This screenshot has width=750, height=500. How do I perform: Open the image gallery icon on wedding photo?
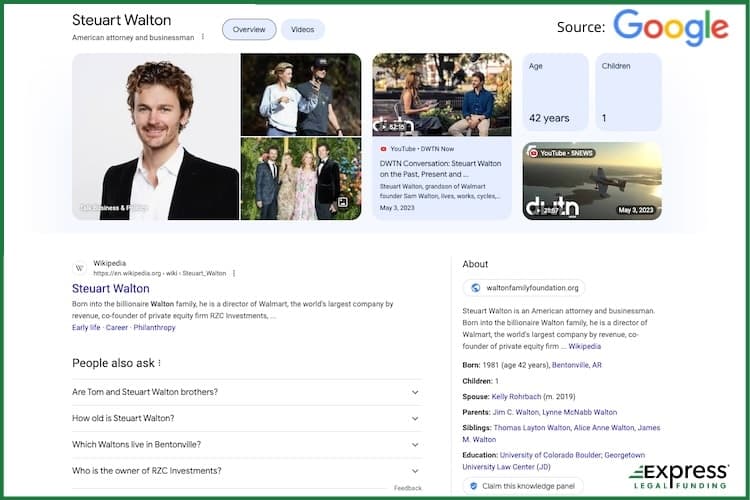[343, 203]
